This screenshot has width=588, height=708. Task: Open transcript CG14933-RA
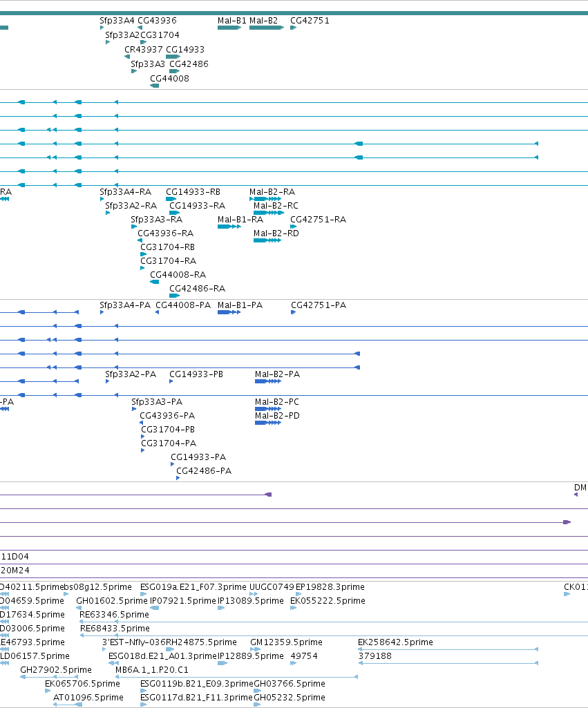[x=198, y=206]
